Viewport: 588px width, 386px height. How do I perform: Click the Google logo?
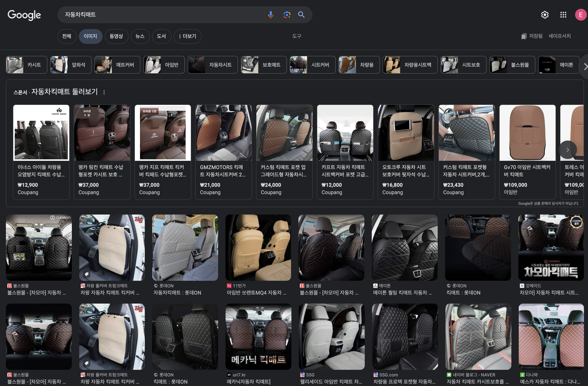pos(24,15)
